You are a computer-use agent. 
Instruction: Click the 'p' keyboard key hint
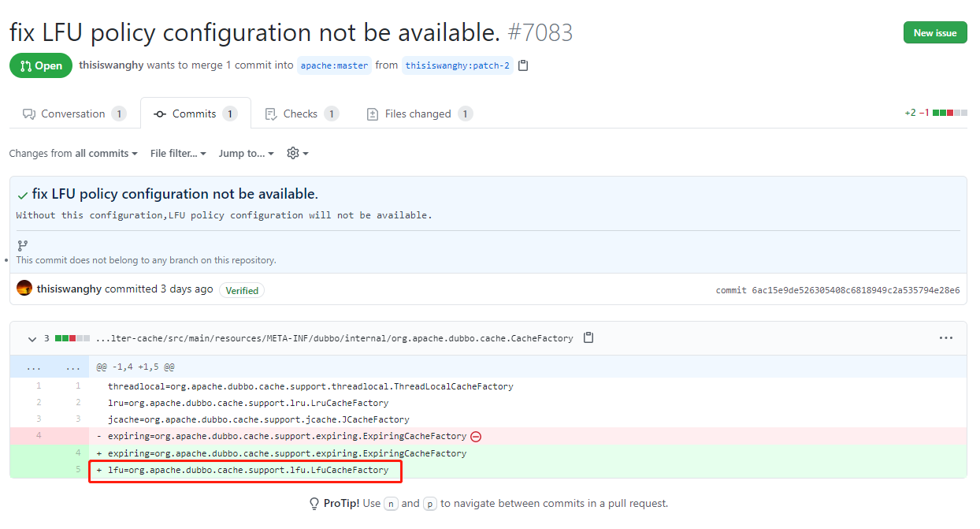tap(430, 504)
